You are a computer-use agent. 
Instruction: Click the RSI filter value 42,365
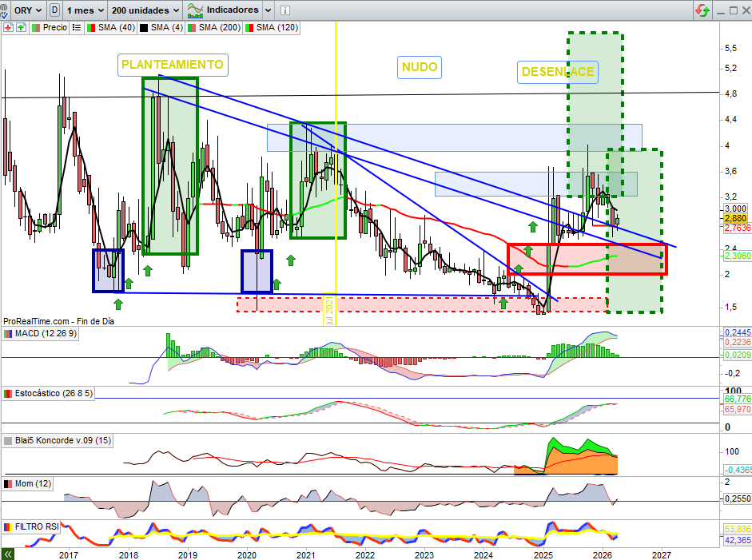point(737,540)
